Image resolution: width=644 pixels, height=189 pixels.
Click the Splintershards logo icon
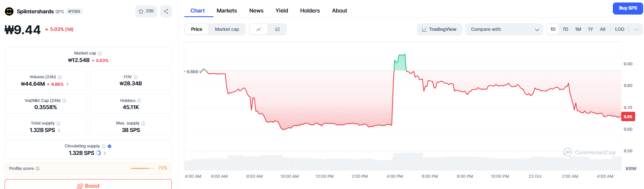(10, 12)
